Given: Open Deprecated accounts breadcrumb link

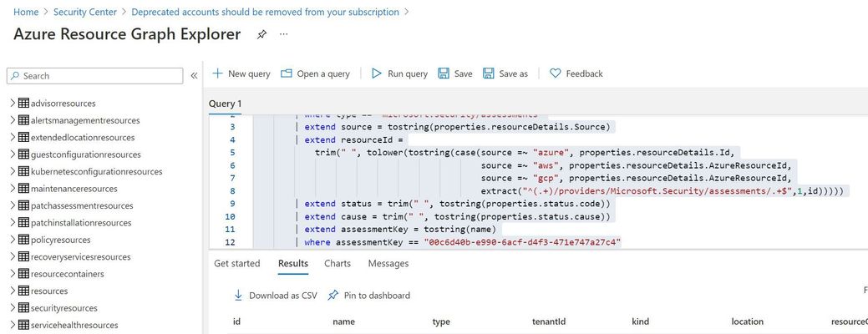Looking at the screenshot, I should coord(265,12).
